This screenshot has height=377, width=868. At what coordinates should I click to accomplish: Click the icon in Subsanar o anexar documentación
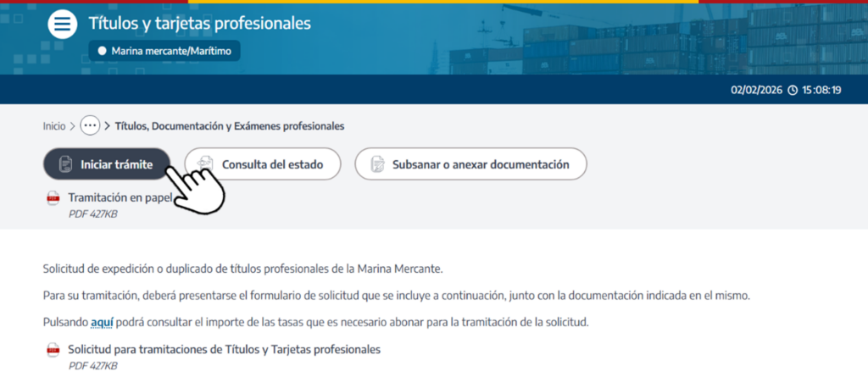point(375,164)
